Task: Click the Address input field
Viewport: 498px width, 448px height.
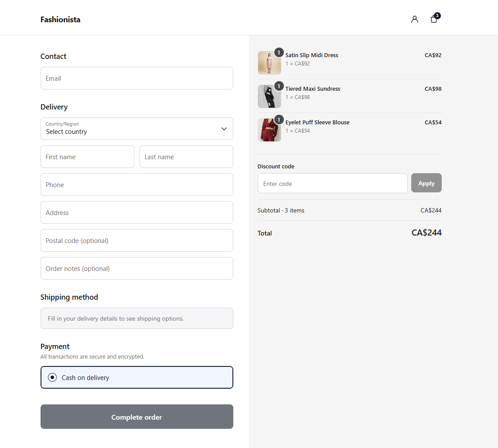Action: point(137,212)
